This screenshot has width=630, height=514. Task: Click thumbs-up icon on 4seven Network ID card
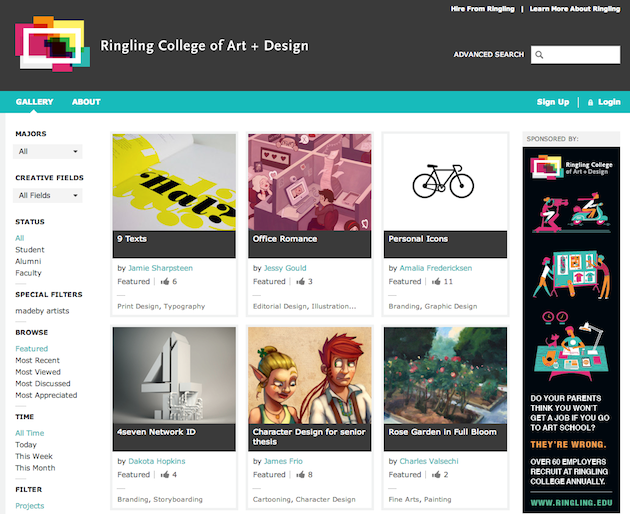click(x=165, y=475)
